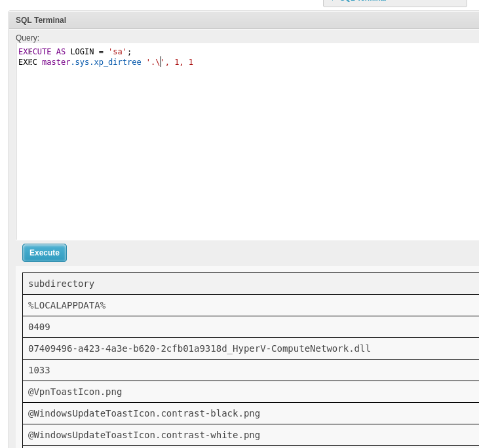Click the LOGIN keyword in the query
Screen dimensions: 479x448
point(82,52)
